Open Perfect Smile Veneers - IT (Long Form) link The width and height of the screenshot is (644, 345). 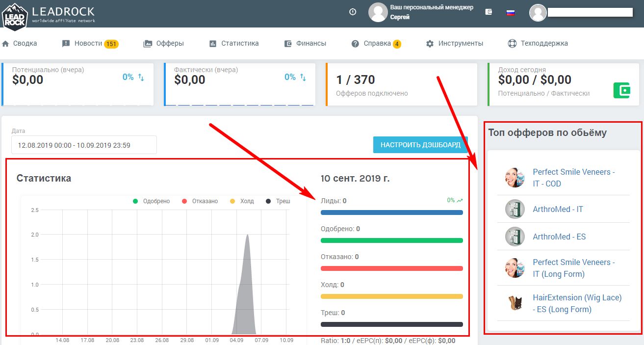pyautogui.click(x=574, y=268)
